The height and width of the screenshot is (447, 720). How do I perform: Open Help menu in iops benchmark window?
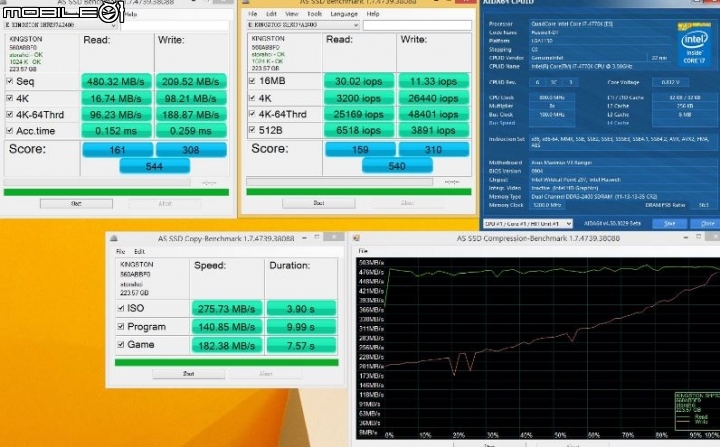(373, 14)
